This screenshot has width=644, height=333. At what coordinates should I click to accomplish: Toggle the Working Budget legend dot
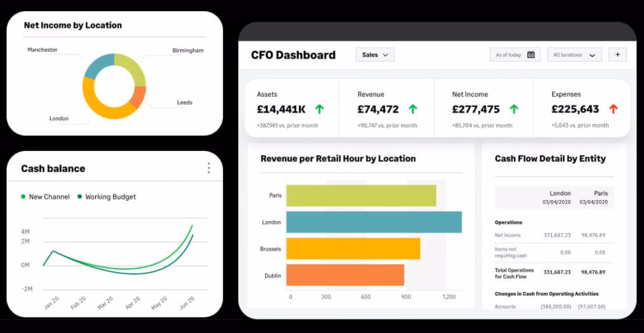pos(80,197)
